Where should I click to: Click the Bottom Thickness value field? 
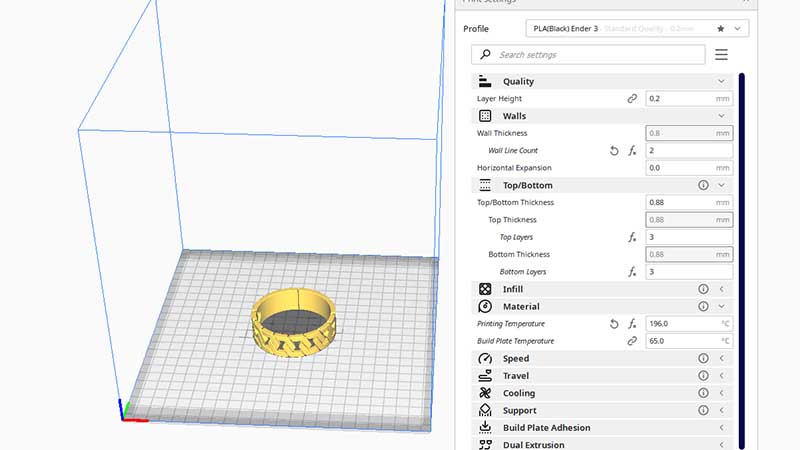pyautogui.click(x=689, y=255)
